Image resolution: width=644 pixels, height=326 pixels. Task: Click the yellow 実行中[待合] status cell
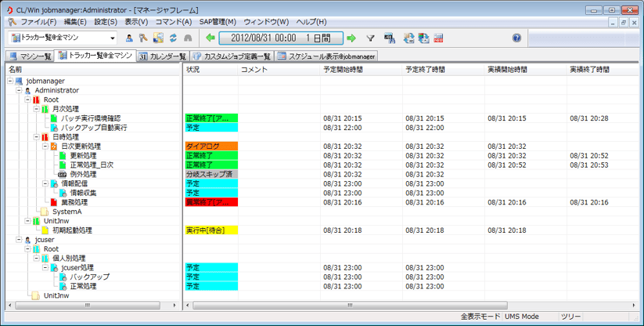[x=211, y=230]
